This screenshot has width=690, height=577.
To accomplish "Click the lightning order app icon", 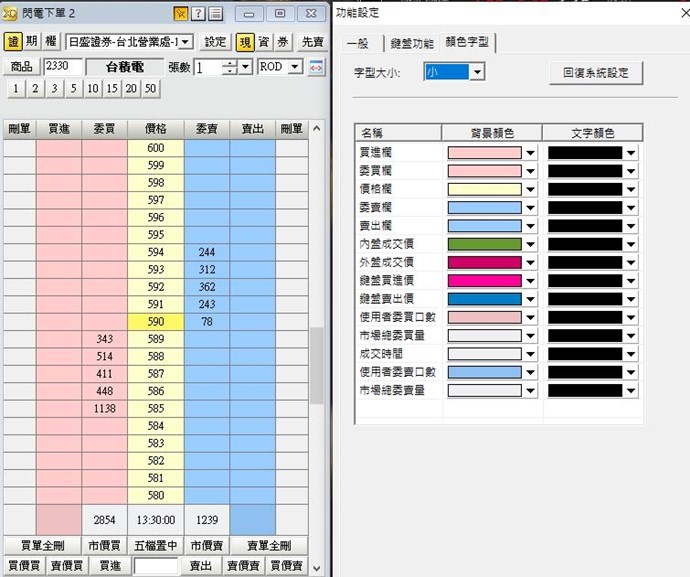I will coord(10,12).
